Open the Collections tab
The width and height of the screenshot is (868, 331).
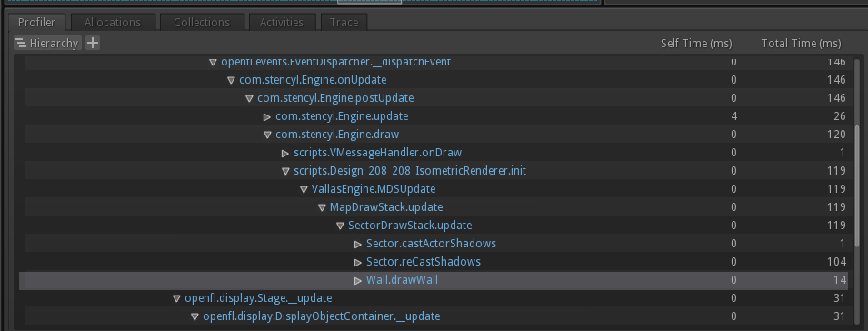[202, 22]
